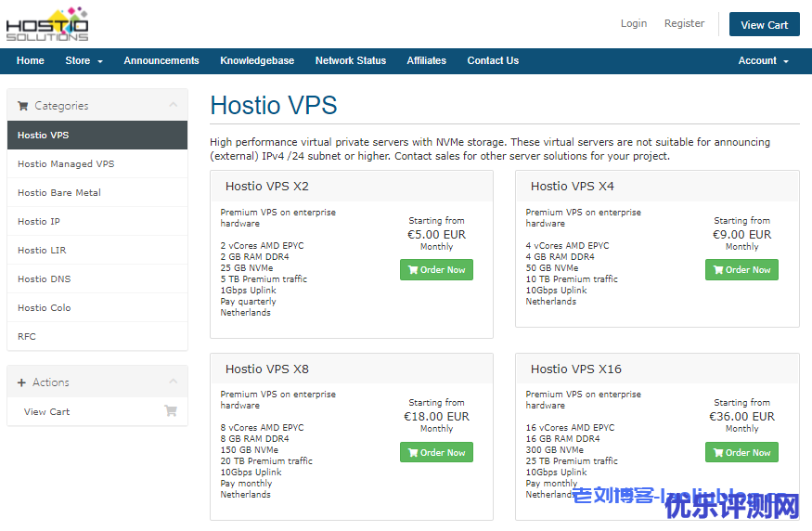This screenshot has height=531, width=812.
Task: Order the Hostio VPS X2 plan
Action: click(x=436, y=270)
